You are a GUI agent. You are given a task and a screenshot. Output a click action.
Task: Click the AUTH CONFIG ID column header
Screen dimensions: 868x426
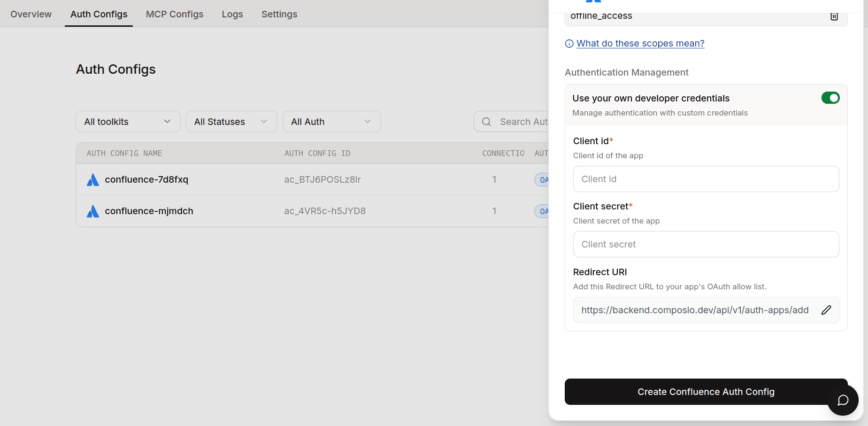[x=317, y=153]
